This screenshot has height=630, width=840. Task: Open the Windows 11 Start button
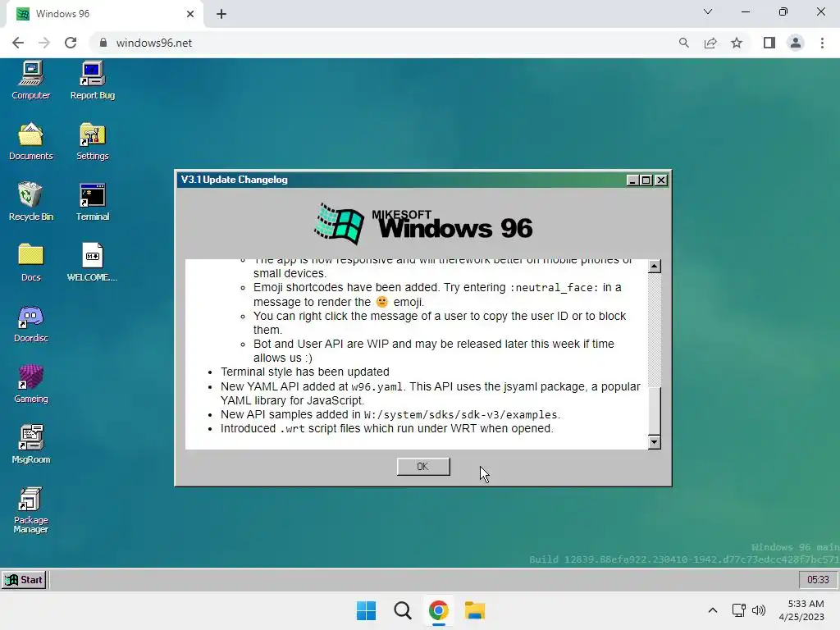pos(367,610)
